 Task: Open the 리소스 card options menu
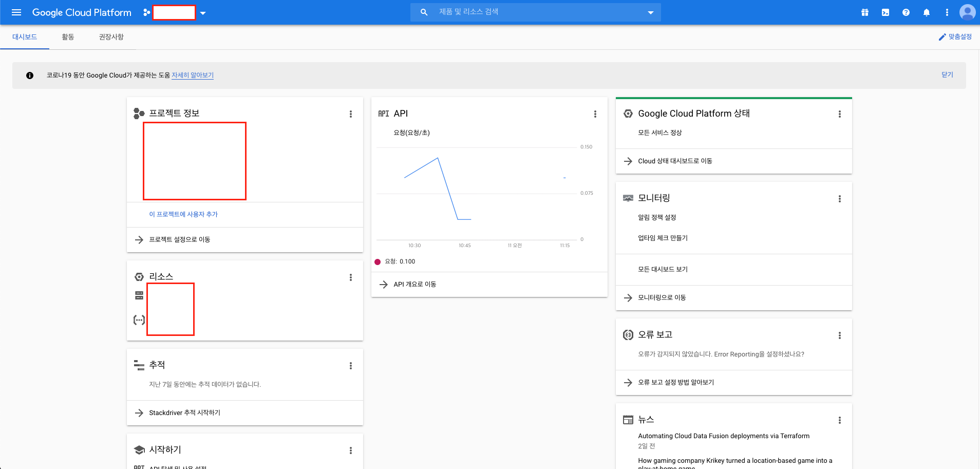(351, 277)
